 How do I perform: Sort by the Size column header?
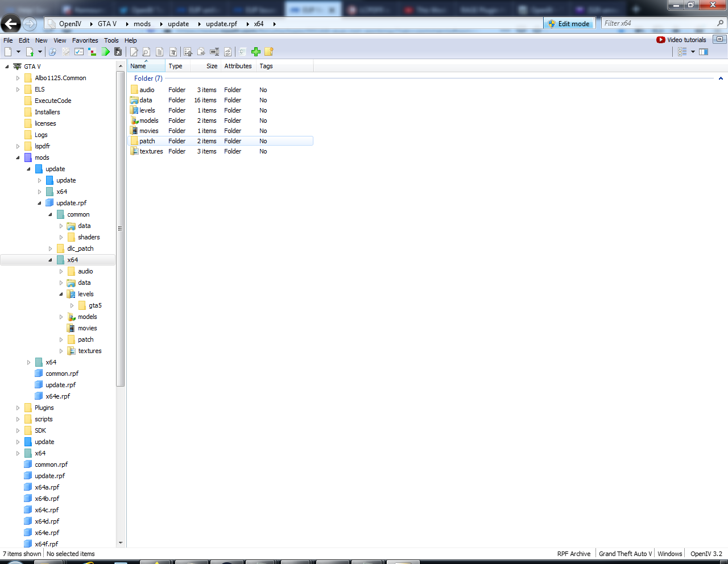(x=206, y=66)
